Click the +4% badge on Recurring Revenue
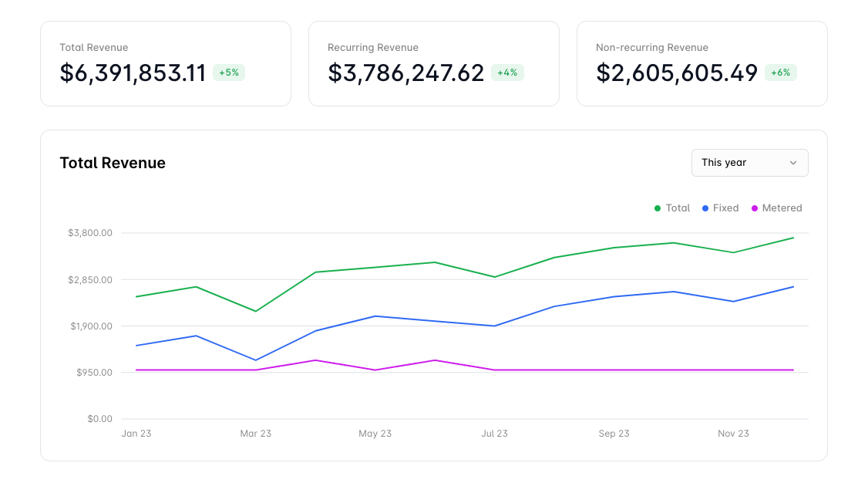Viewport: 868px width, 483px height. click(507, 73)
